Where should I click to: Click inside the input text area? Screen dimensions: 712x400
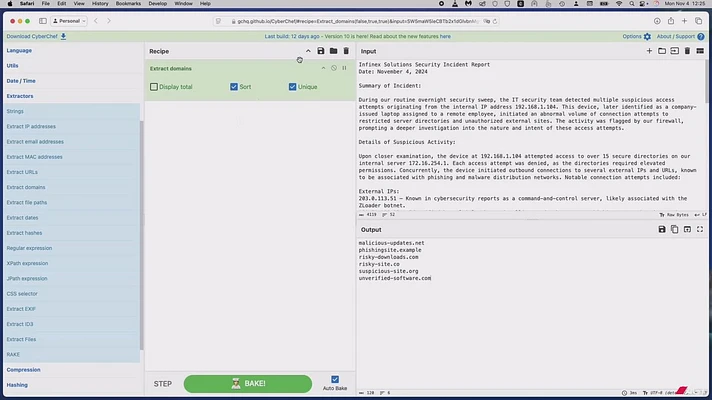pyautogui.click(x=531, y=135)
